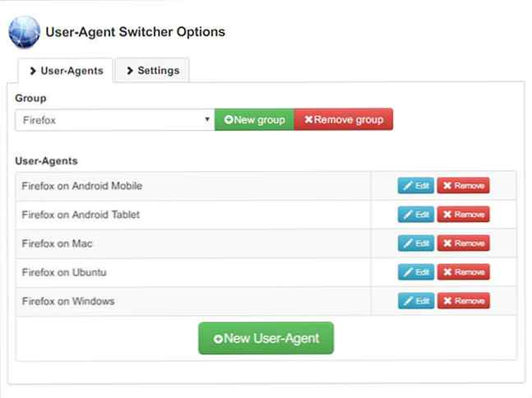This screenshot has height=398, width=532.
Task: Add a New User-Agent
Action: (266, 338)
